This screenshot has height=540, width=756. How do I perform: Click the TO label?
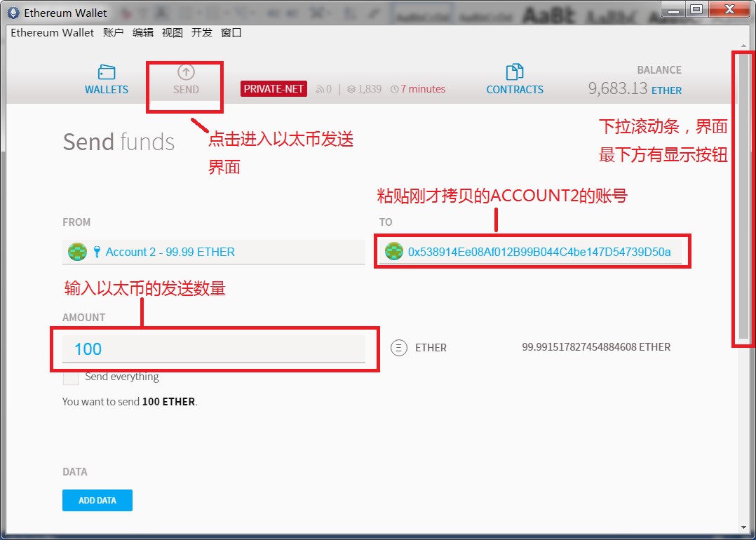pyautogui.click(x=386, y=222)
